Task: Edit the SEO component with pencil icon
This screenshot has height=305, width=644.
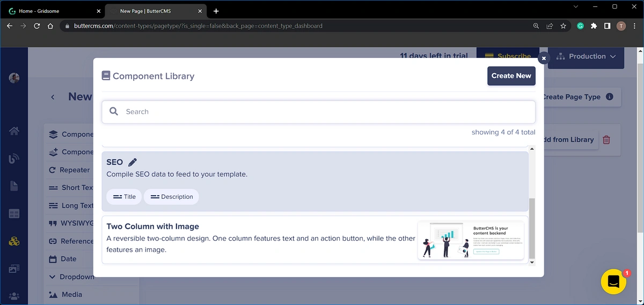Action: [133, 162]
